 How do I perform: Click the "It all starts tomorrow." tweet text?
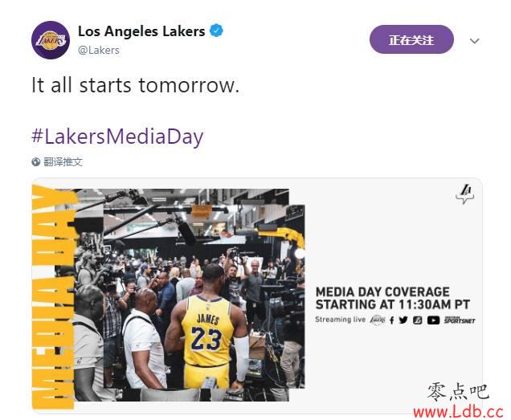(x=135, y=85)
